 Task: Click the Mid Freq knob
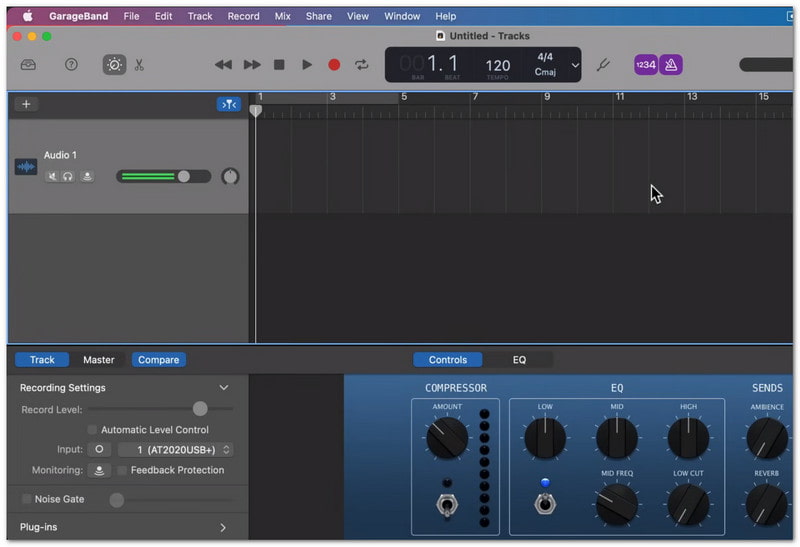(617, 505)
